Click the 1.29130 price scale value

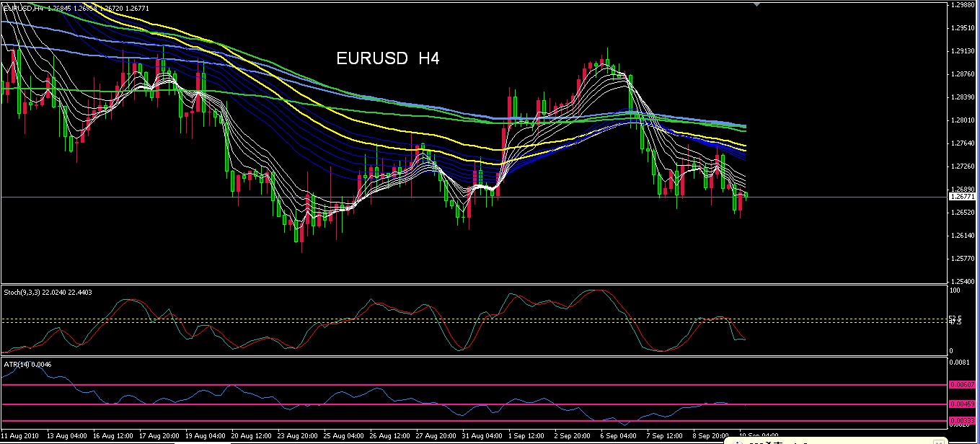(x=962, y=51)
